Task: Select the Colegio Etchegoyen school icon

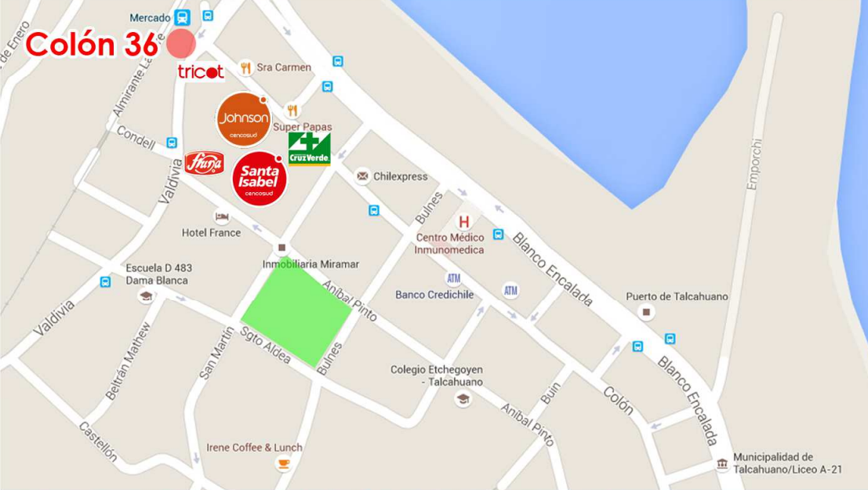Action: pos(463,398)
